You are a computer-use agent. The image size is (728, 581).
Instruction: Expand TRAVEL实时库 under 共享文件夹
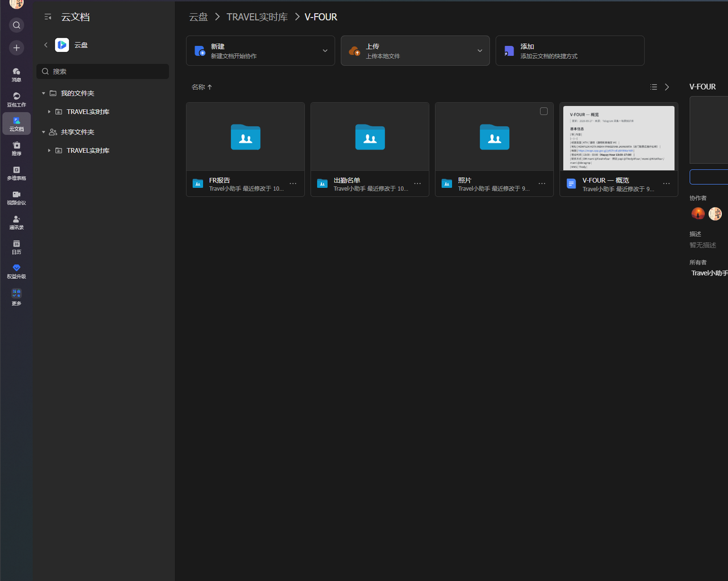(x=49, y=151)
